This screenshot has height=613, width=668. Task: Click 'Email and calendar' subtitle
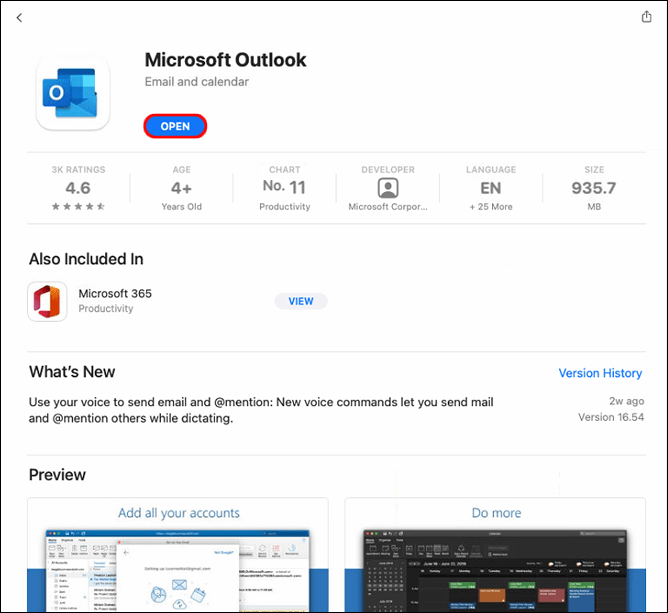(197, 82)
